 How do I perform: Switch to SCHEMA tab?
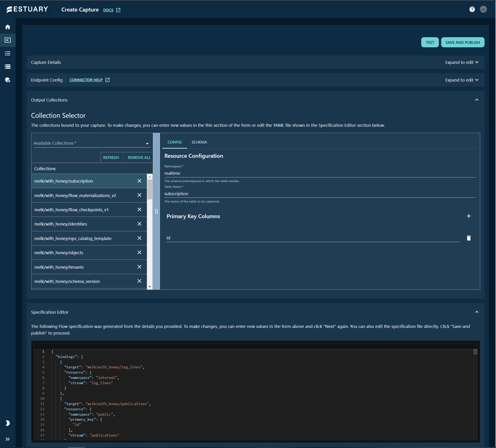click(x=199, y=142)
